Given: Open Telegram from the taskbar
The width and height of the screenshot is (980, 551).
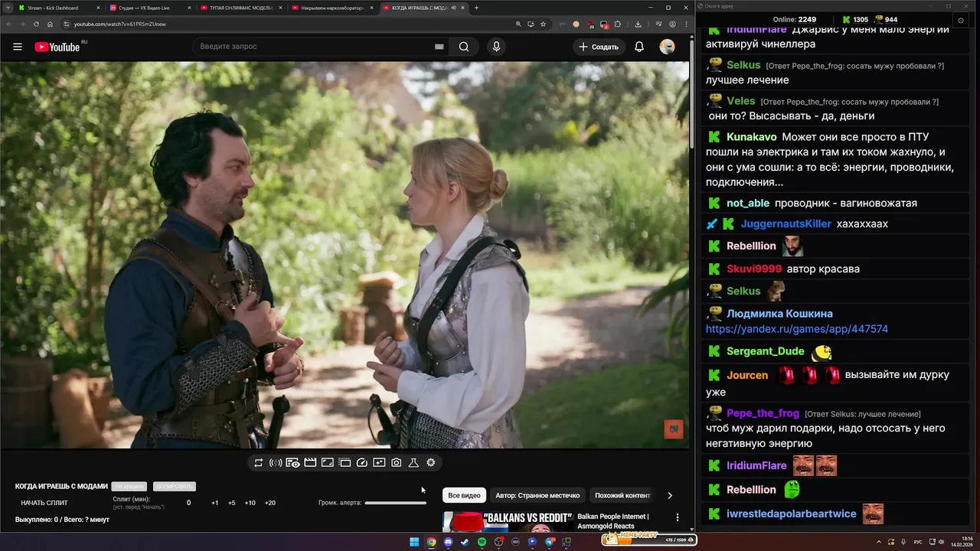Looking at the screenshot, I should pos(550,542).
